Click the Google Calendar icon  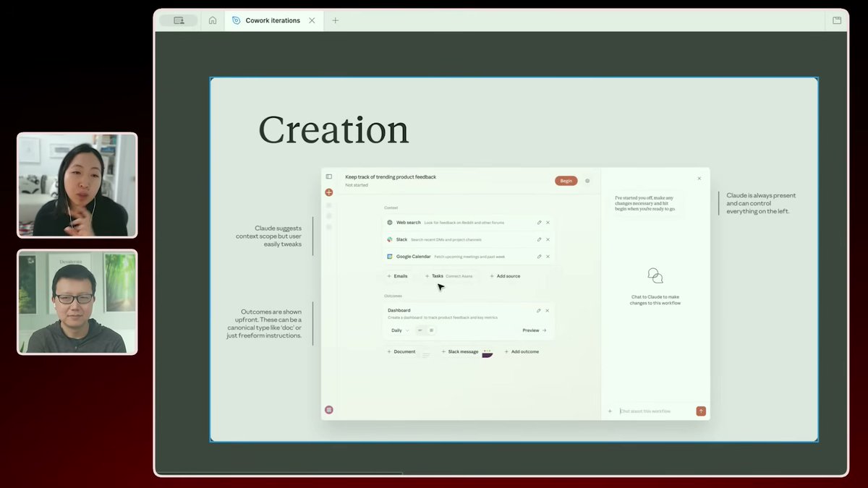click(x=390, y=257)
